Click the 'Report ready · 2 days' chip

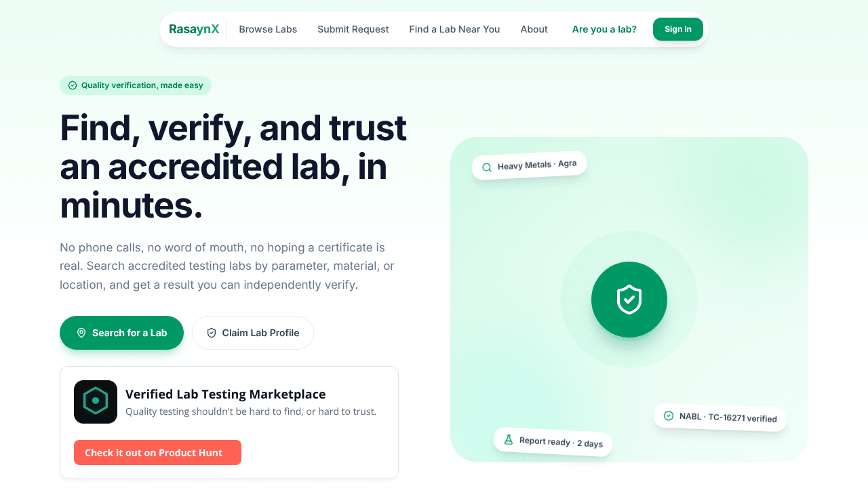[x=553, y=442]
